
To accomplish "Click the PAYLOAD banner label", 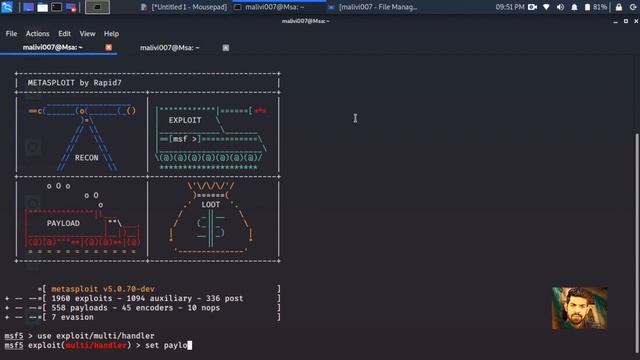I will pyautogui.click(x=63, y=223).
